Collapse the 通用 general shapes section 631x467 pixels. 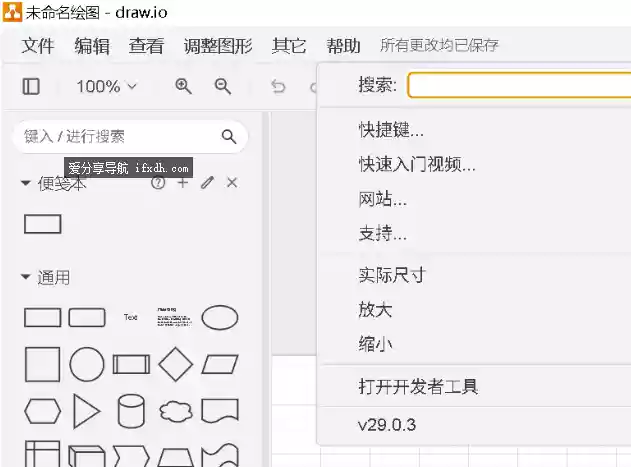(25, 277)
